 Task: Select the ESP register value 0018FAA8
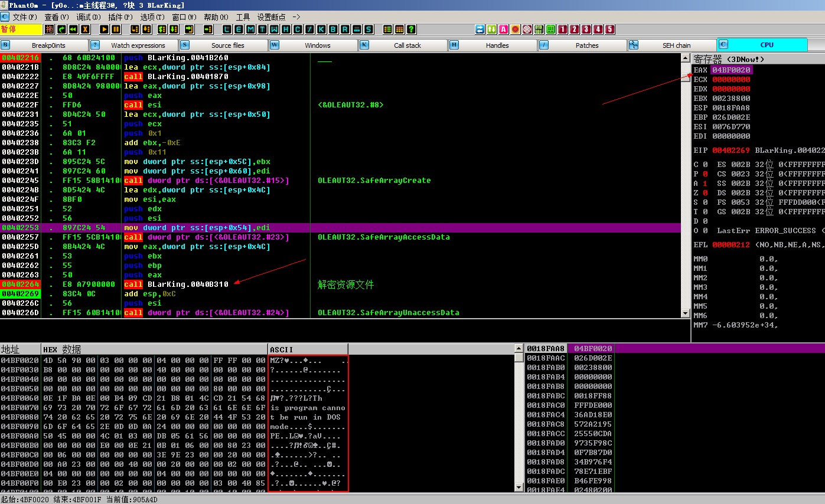tap(731, 108)
